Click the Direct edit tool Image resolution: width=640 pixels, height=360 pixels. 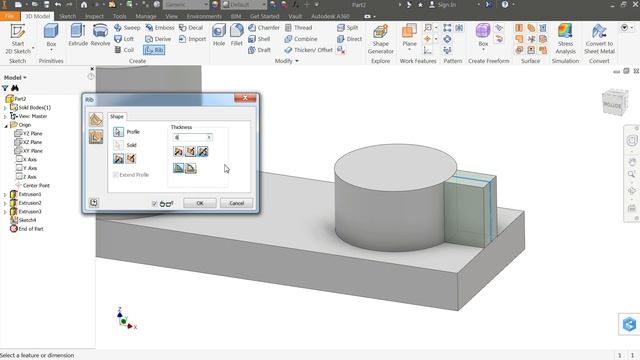pos(349,39)
